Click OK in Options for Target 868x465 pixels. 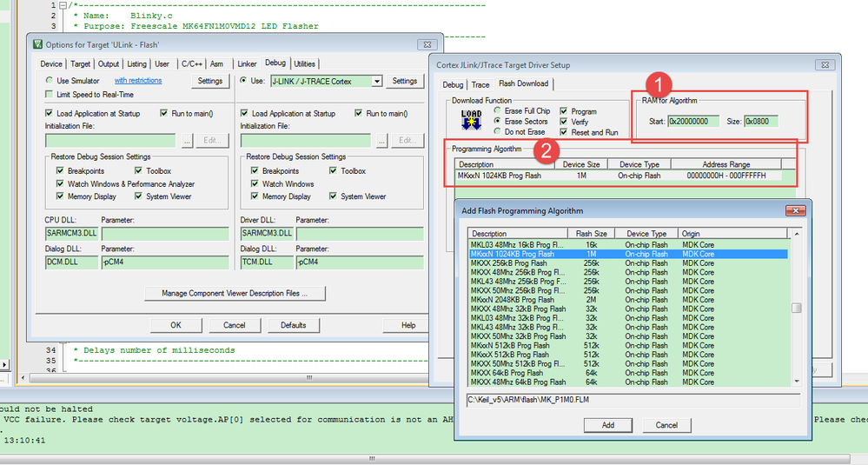point(176,325)
